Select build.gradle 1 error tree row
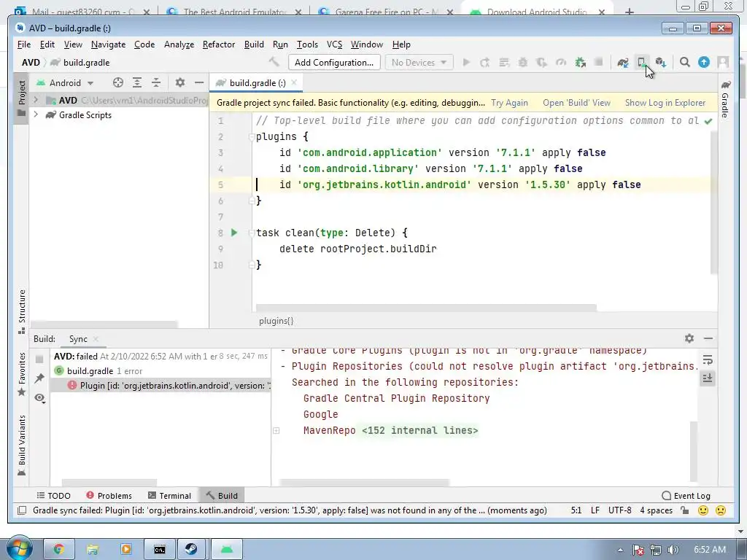 (161, 371)
